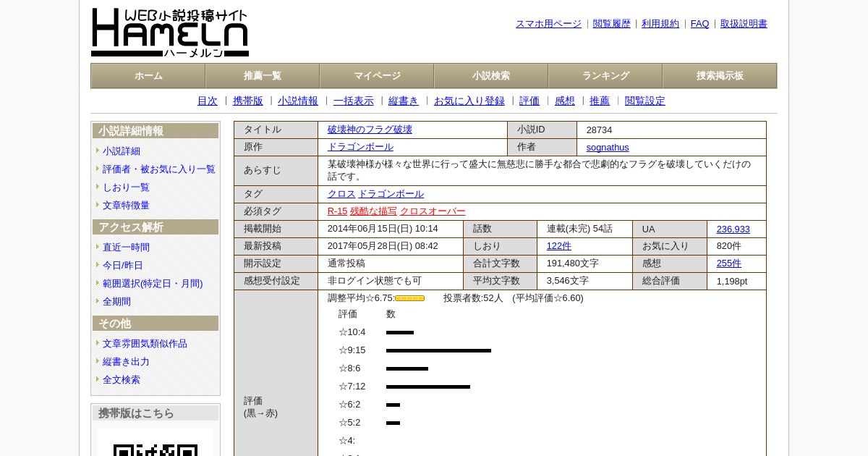Open the ホーム navigation tab
868x456 pixels.
coord(148,76)
